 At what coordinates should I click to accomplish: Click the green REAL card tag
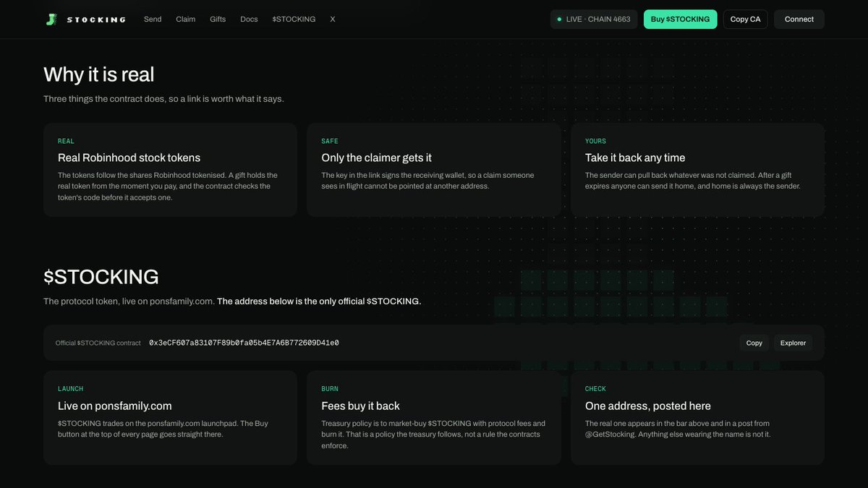[x=66, y=141]
